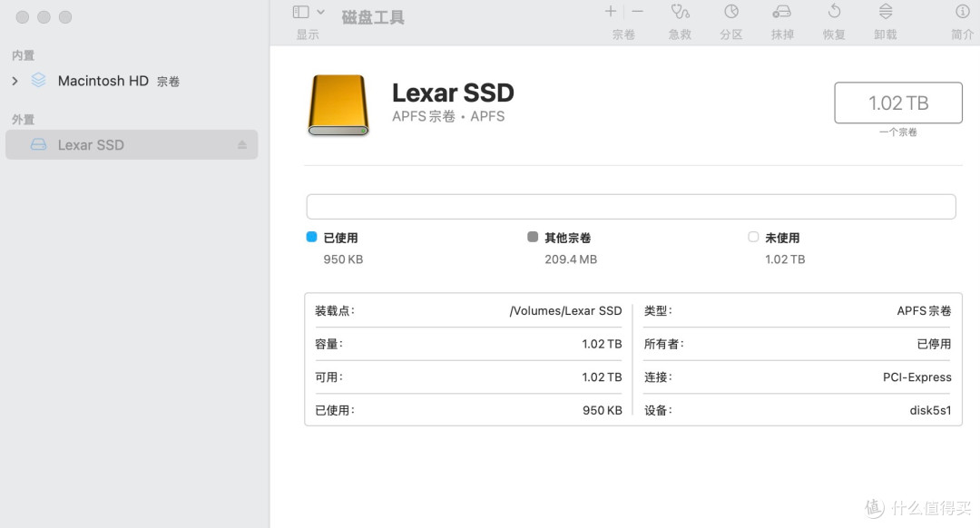Image resolution: width=980 pixels, height=528 pixels.
Task: Click the Macintosh HD volume stack icon
Action: pos(39,80)
